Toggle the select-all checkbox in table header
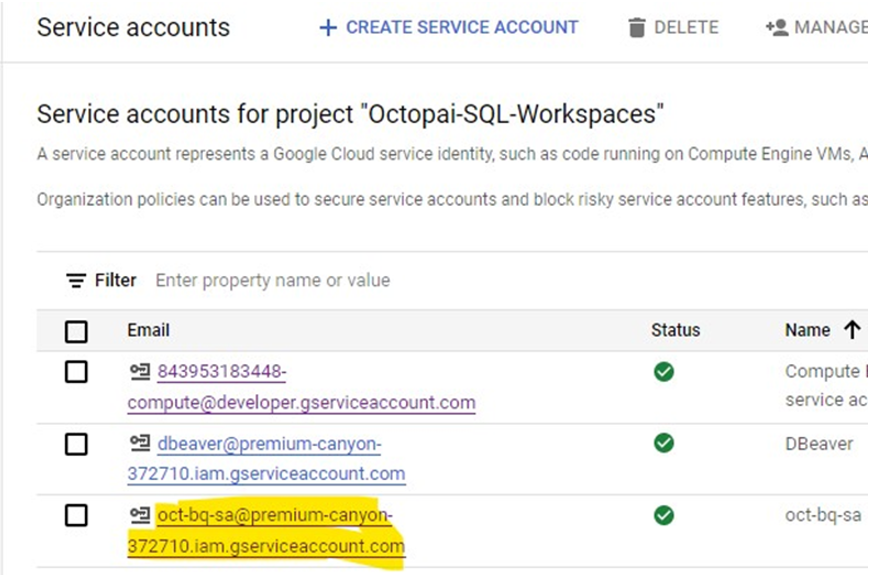The width and height of the screenshot is (878, 575). click(x=76, y=331)
